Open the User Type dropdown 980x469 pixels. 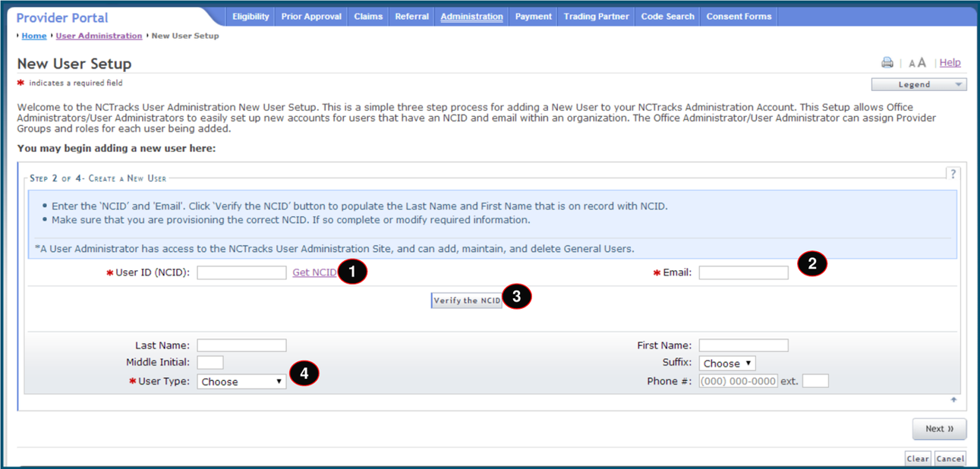pos(241,382)
